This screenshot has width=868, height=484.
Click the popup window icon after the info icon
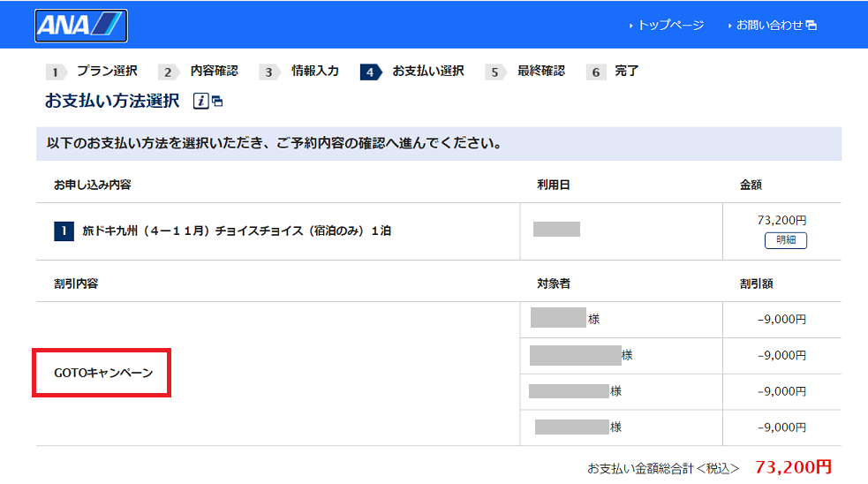coord(217,102)
